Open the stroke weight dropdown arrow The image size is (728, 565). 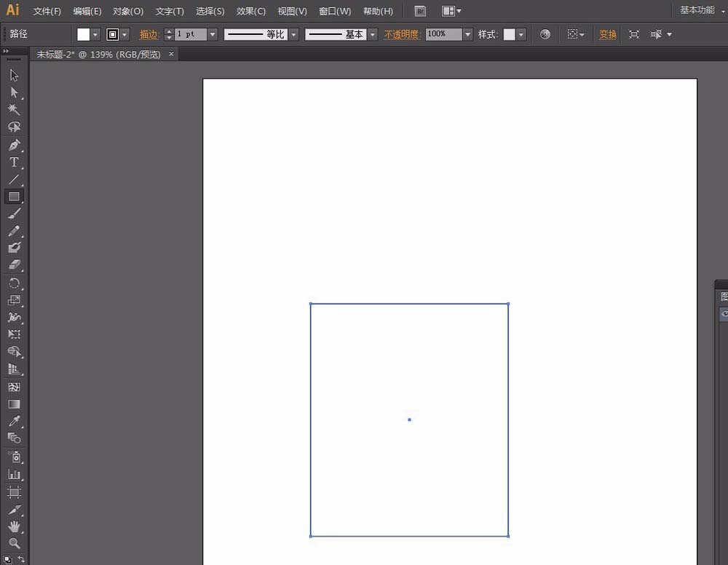(212, 34)
